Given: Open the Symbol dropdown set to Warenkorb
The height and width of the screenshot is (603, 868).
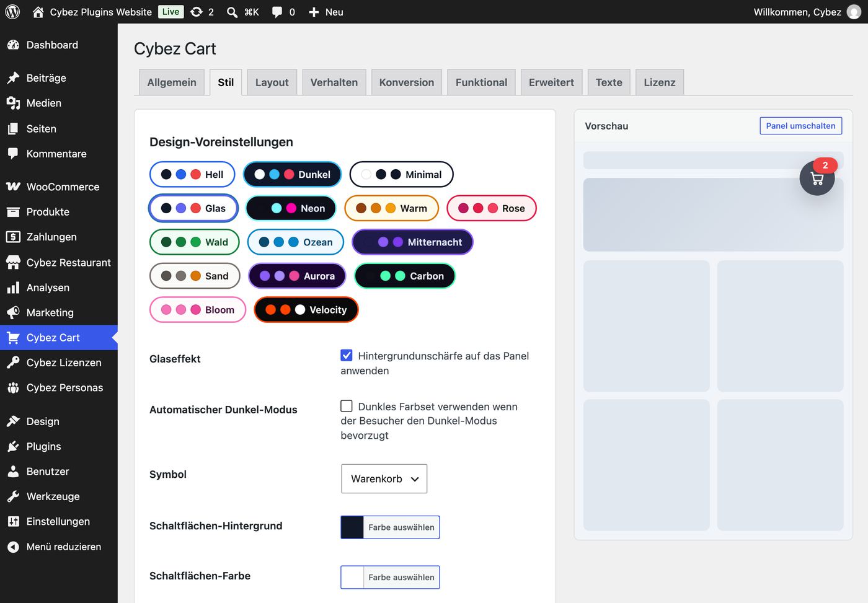Looking at the screenshot, I should click(384, 478).
